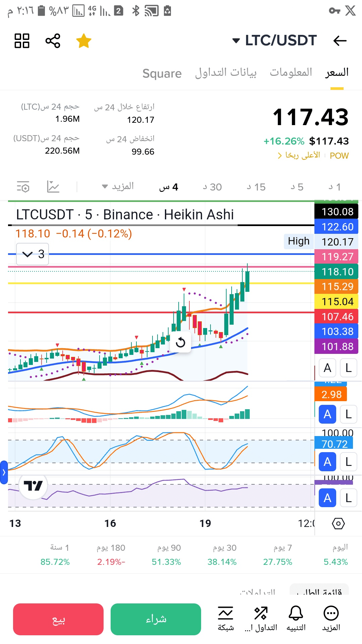Toggle A button on stochastic pane 70.72
Screen dimensions: 362x644
[x=327, y=462]
